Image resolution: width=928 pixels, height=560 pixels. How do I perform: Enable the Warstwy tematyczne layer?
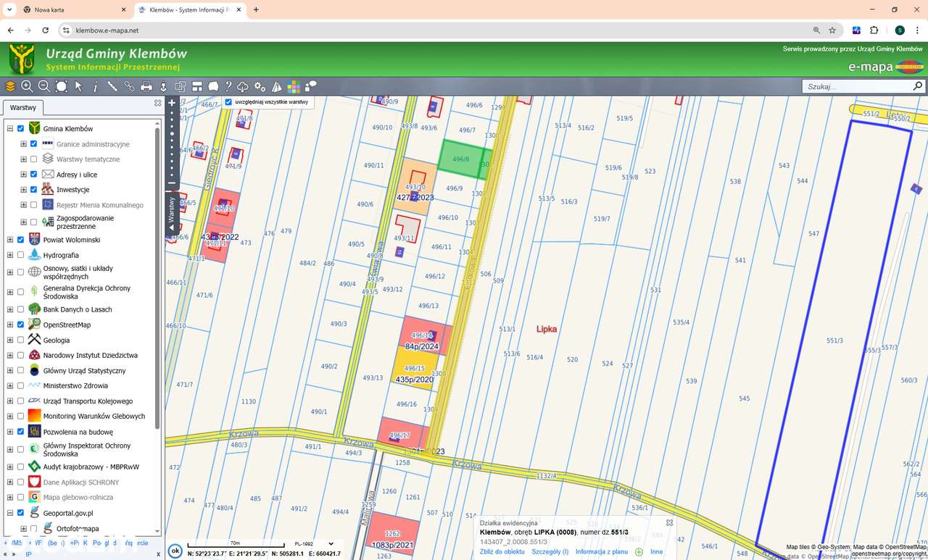coord(33,159)
